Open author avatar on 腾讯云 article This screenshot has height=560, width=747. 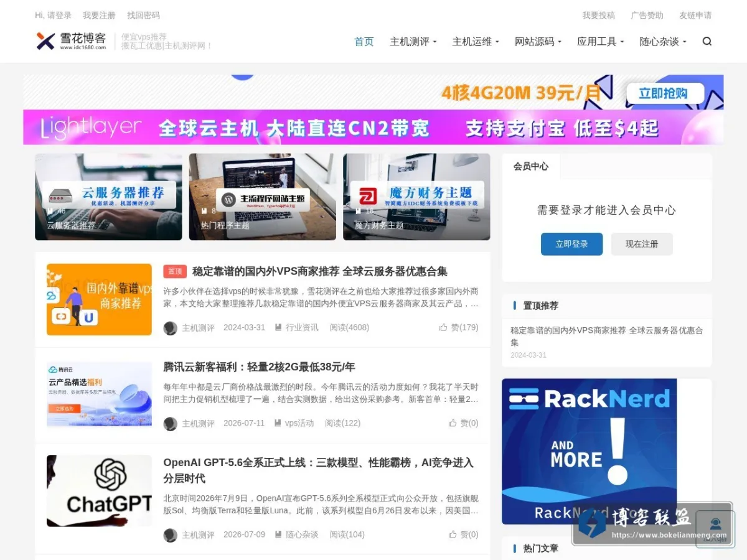tap(170, 424)
